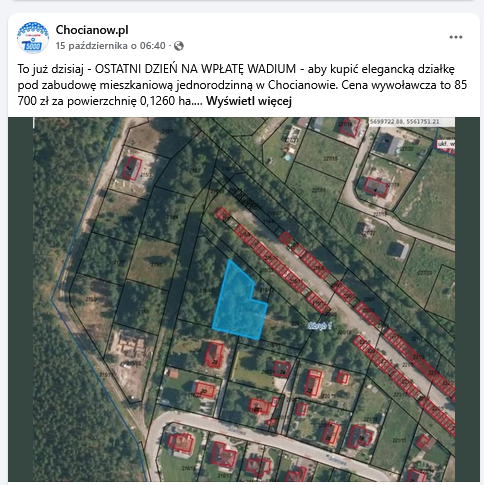Image resolution: width=484 pixels, height=485 pixels.
Task: Click the red outlined house numbered 22
Action: [x=313, y=383]
